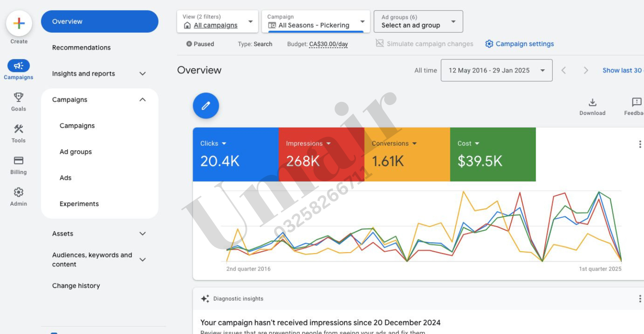The width and height of the screenshot is (644, 334).
Task: Click Simulate campaign changes text
Action: 430,44
